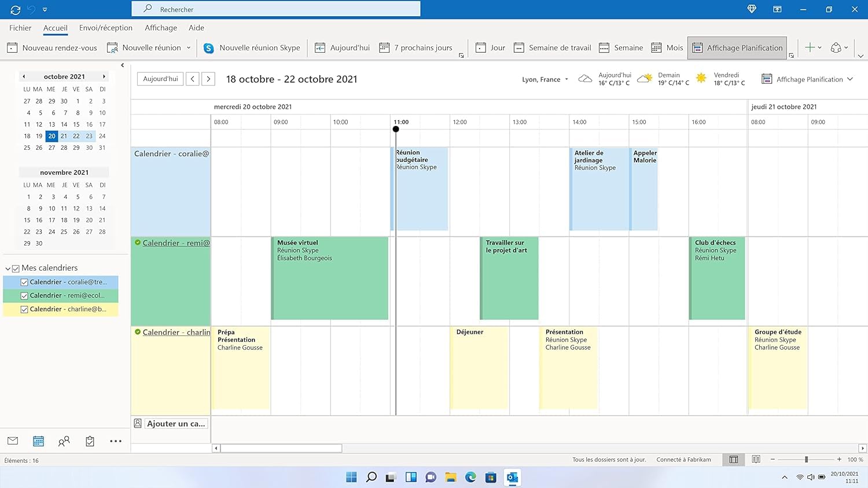This screenshot has width=868, height=488.
Task: Open Tasks in navigation bar
Action: tap(90, 441)
